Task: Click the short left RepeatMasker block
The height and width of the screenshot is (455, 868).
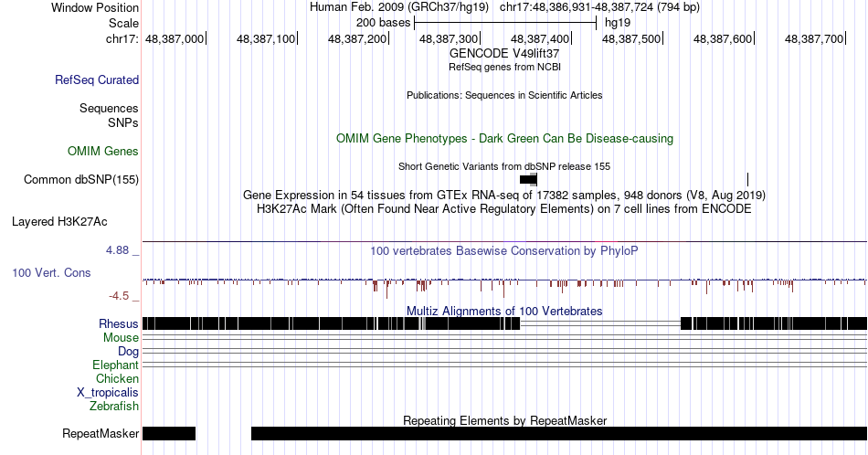Action: click(169, 433)
